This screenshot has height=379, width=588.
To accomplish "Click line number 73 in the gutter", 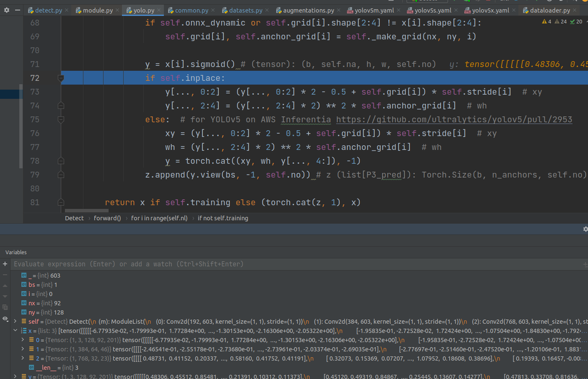I will (x=35, y=92).
